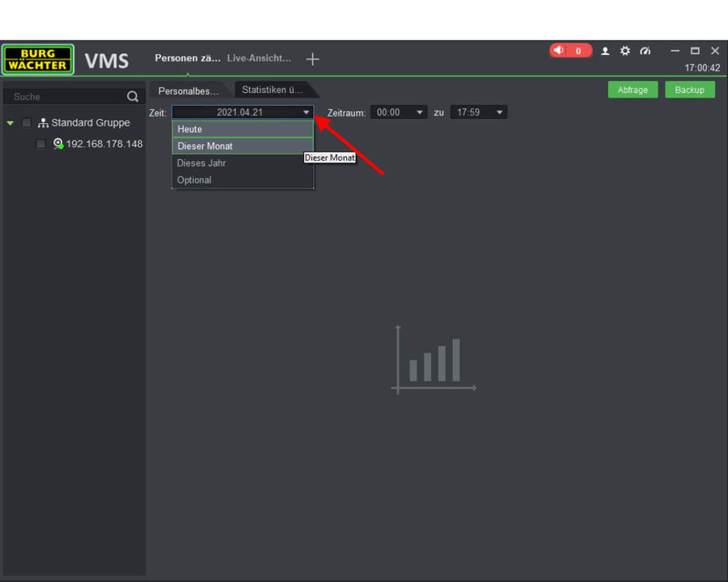
Task: Open the 17:59 end time dropdown
Action: click(x=478, y=112)
